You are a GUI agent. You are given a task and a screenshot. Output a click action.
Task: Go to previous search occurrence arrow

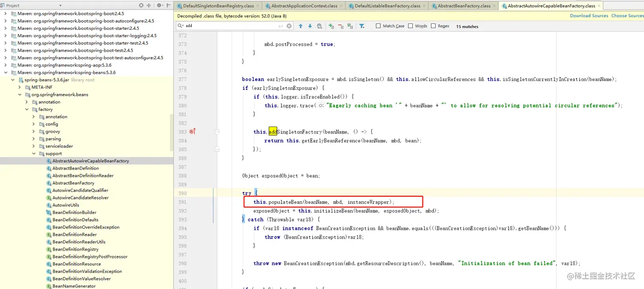[301, 26]
